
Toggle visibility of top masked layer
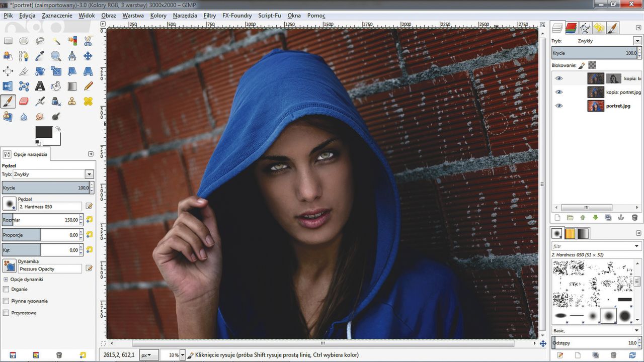pyautogui.click(x=558, y=78)
